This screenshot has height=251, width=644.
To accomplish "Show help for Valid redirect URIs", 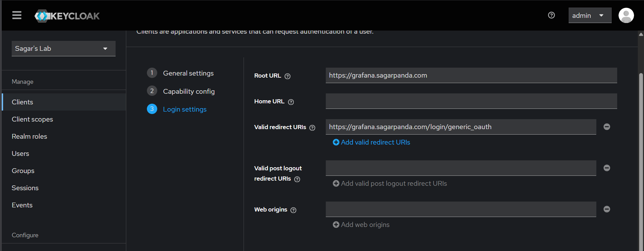I will (312, 128).
